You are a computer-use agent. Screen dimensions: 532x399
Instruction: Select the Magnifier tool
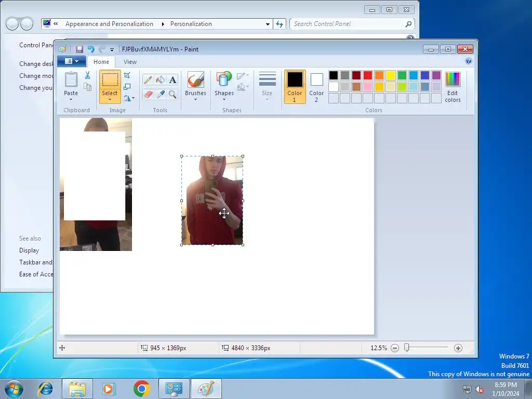172,94
